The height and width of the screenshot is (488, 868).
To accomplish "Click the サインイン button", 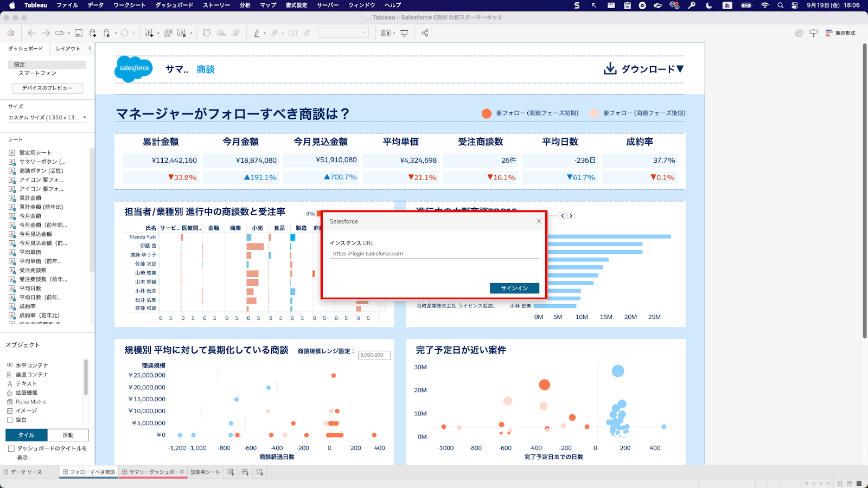I will [x=514, y=288].
